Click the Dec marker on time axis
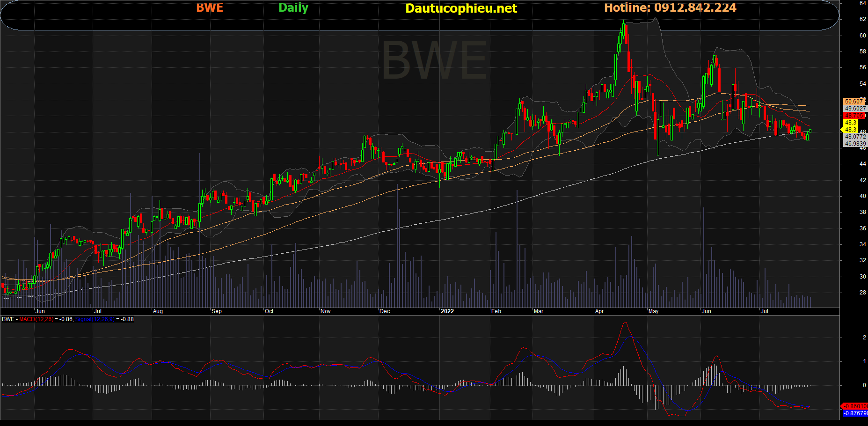Image resolution: width=868 pixels, height=426 pixels. coord(385,311)
